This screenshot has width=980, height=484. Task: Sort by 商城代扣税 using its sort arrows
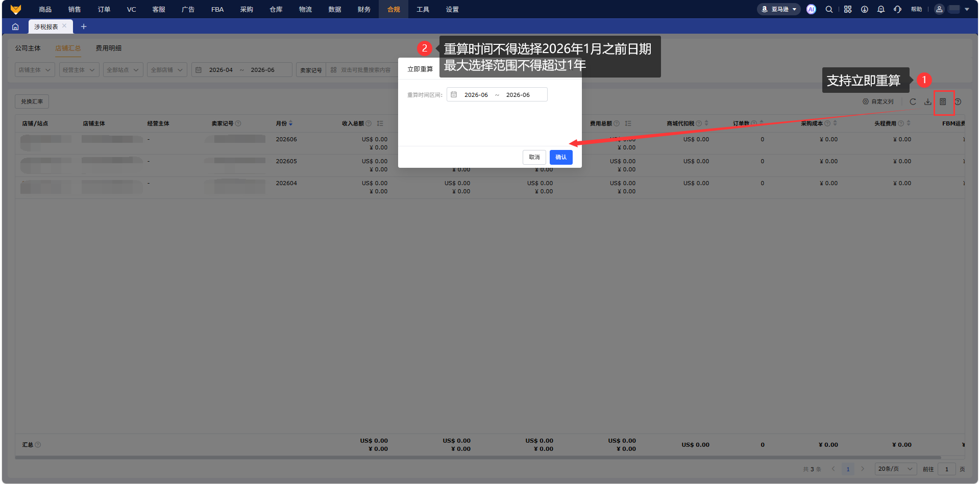(706, 123)
